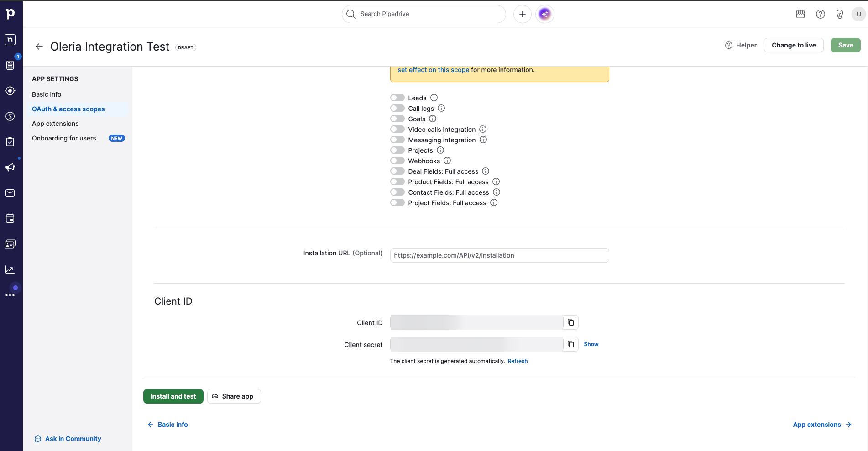Enable the Goals scope toggle
The height and width of the screenshot is (451, 868).
click(397, 119)
